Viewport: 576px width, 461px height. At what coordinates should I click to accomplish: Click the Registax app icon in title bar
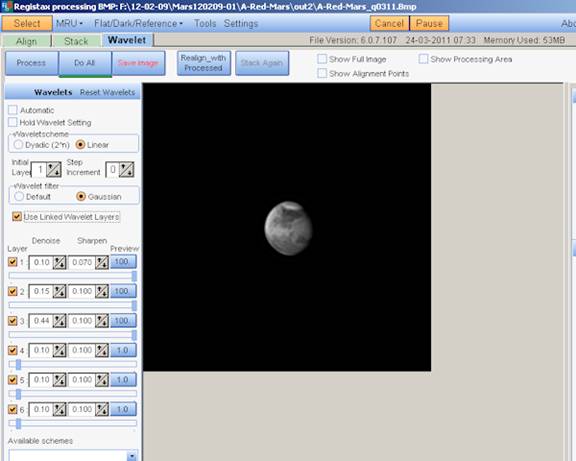pos(6,6)
